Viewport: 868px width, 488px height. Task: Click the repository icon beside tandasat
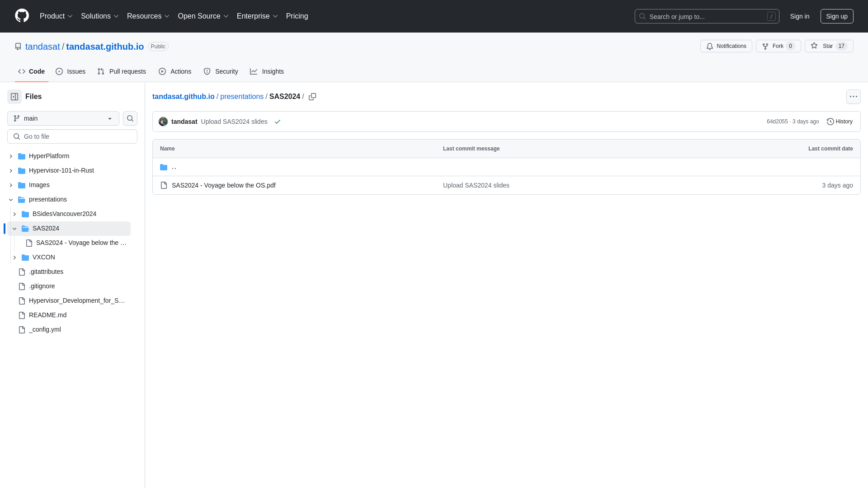(x=18, y=47)
